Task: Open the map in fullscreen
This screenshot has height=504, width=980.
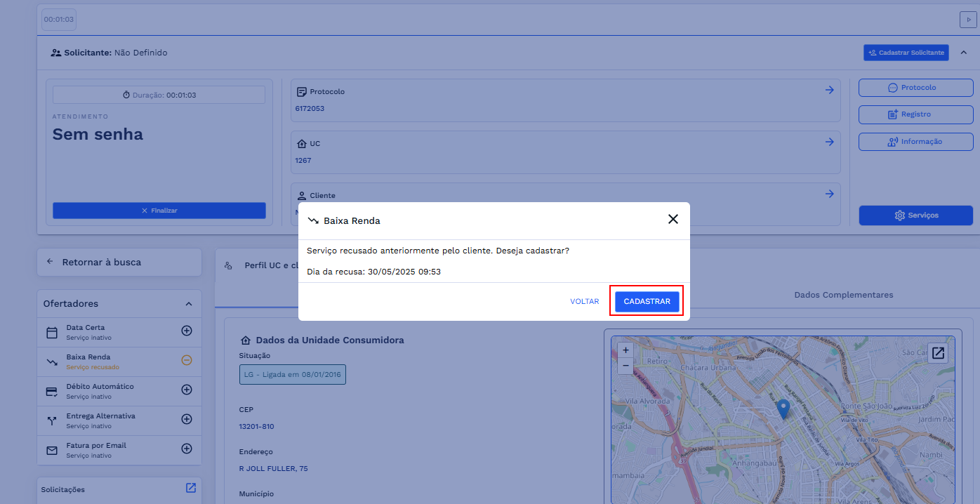Action: (938, 352)
